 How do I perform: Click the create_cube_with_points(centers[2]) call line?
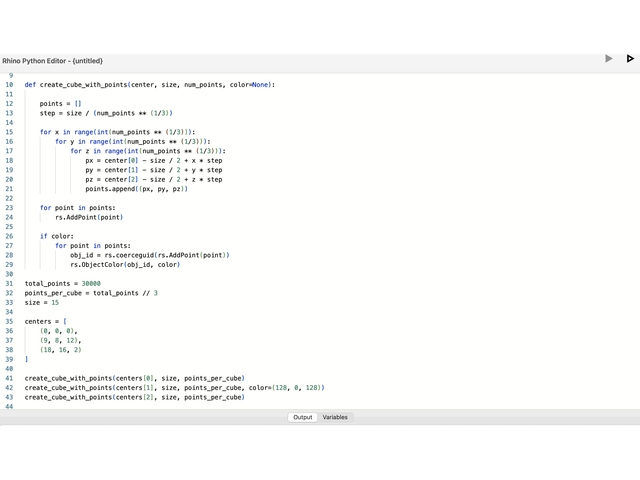(135, 397)
